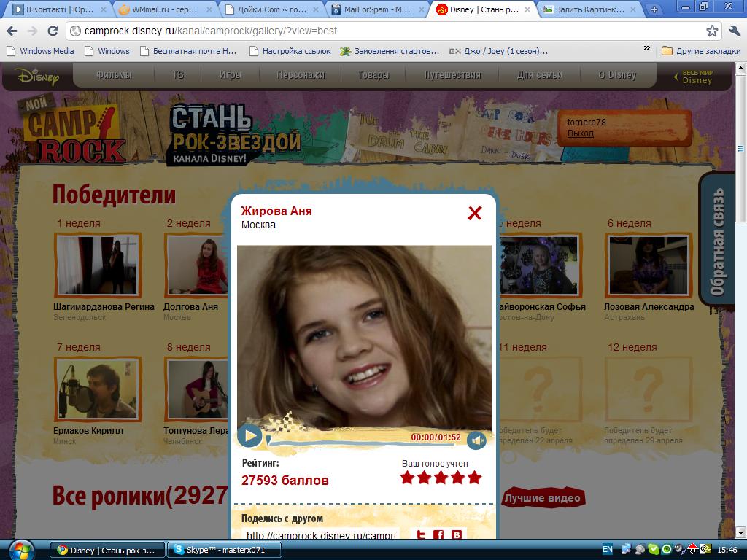
Task: Reload the current page
Action: pos(53,31)
